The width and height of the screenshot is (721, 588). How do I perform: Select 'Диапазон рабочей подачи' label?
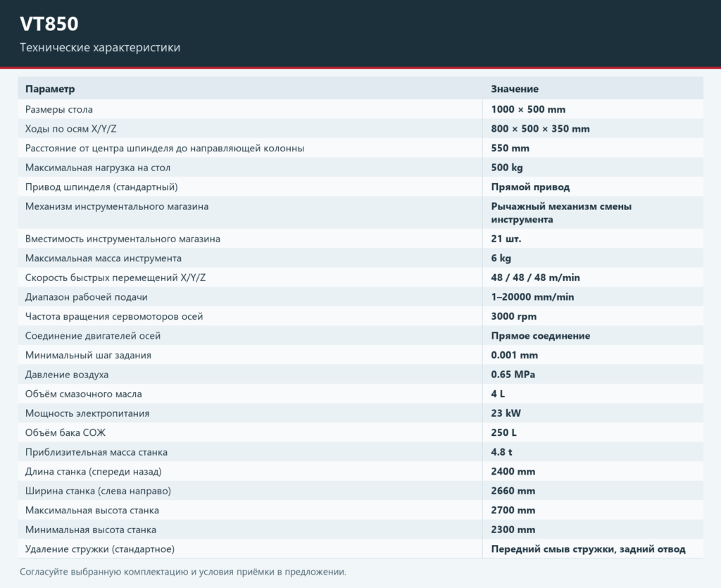click(x=87, y=297)
